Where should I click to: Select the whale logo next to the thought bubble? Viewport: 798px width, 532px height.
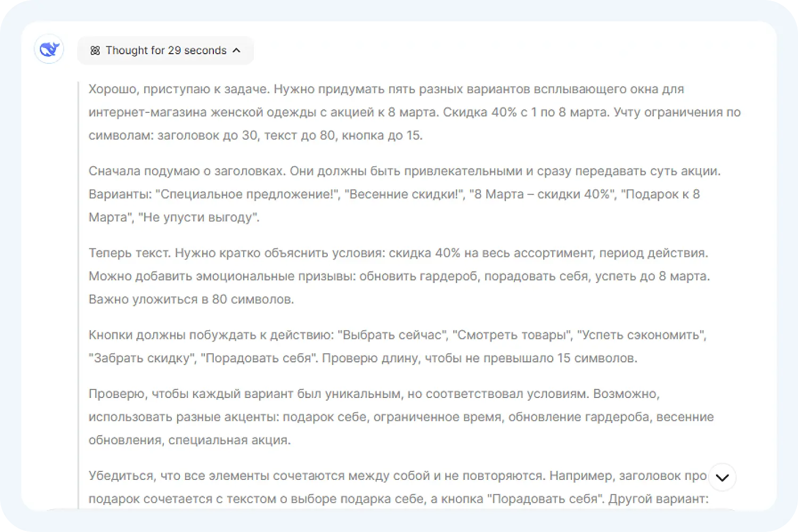pos(48,48)
